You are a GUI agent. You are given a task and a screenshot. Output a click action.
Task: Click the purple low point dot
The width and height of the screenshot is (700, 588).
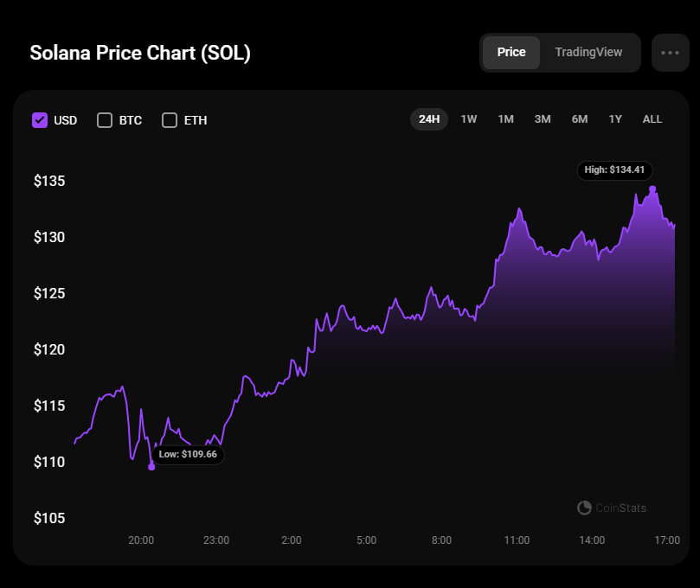[151, 467]
